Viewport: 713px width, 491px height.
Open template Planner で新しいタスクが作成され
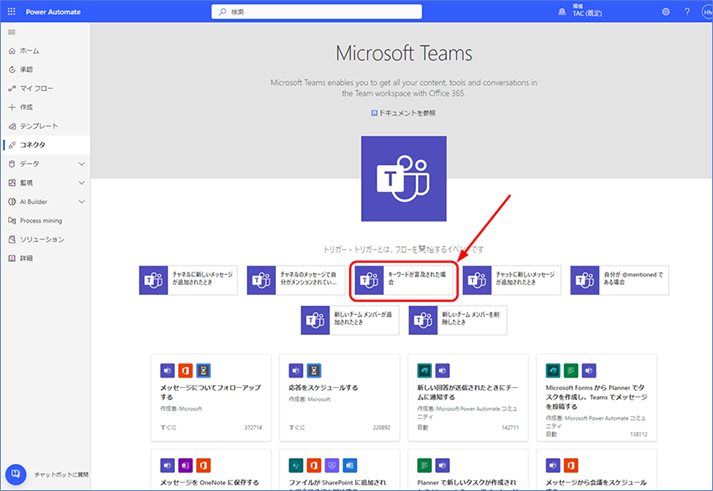pos(468,470)
